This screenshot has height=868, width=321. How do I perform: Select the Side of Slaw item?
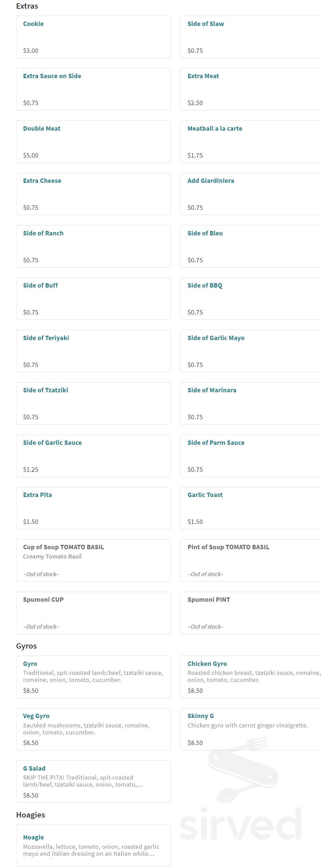tap(251, 37)
